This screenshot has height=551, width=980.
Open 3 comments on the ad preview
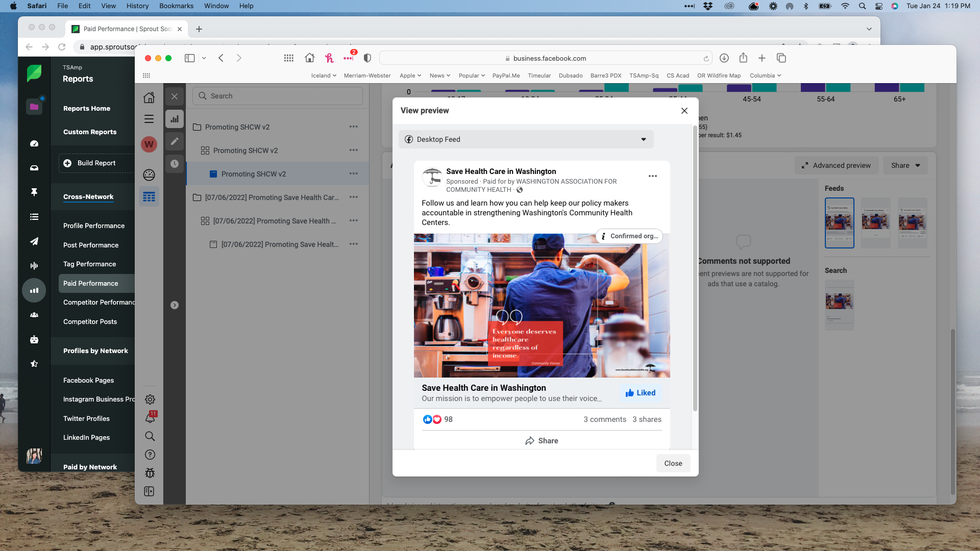(x=605, y=419)
